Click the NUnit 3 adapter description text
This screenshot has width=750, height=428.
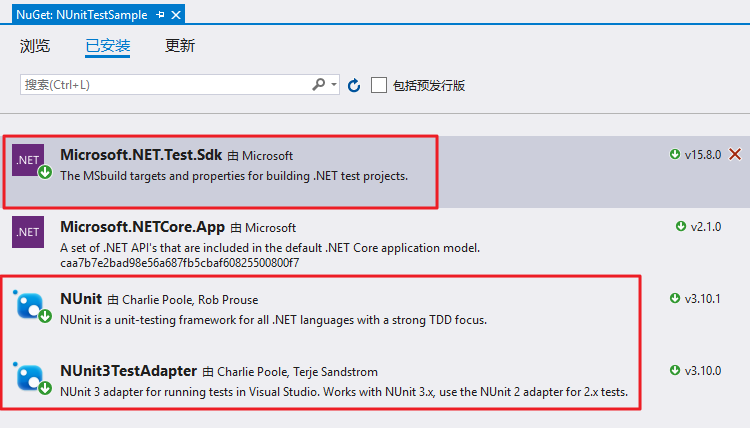[x=344, y=392]
